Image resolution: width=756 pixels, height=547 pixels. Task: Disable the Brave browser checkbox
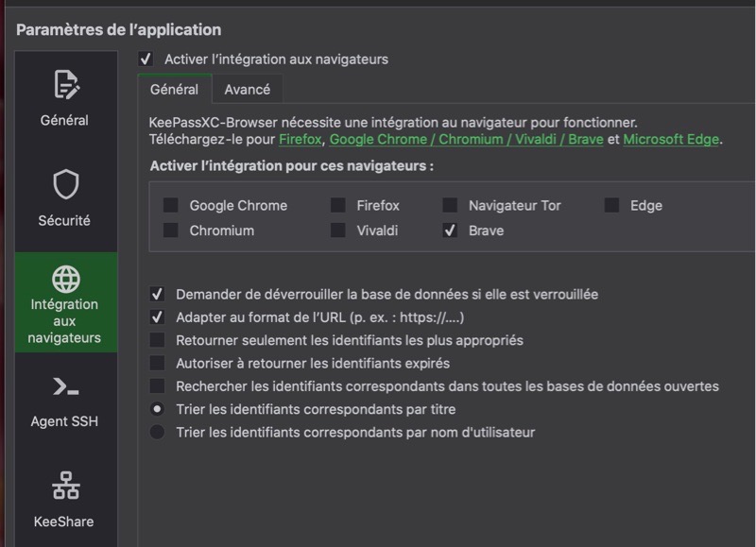click(450, 231)
